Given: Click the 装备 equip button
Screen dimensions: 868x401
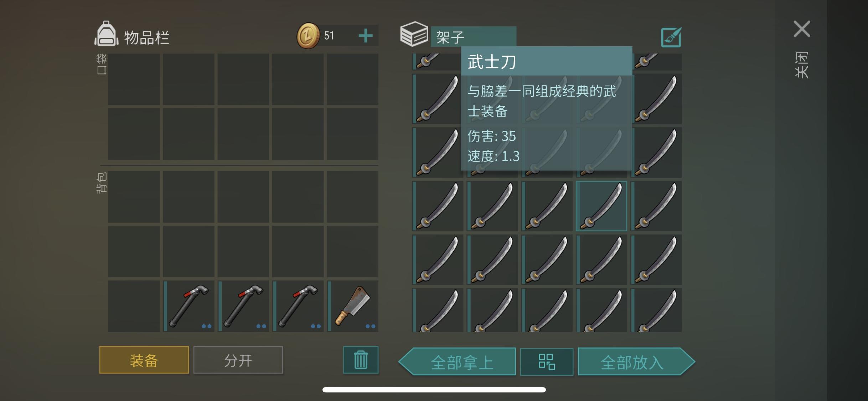Looking at the screenshot, I should (x=144, y=360).
